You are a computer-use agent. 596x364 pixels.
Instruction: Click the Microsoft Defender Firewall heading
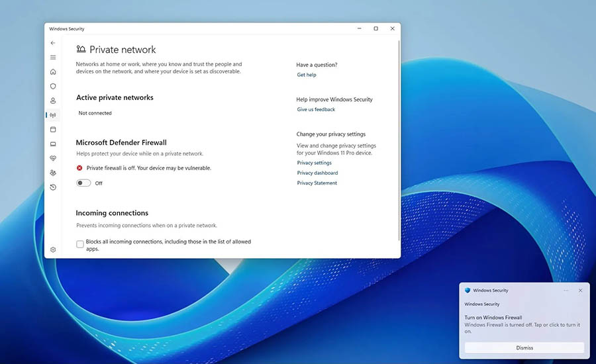[x=121, y=142]
